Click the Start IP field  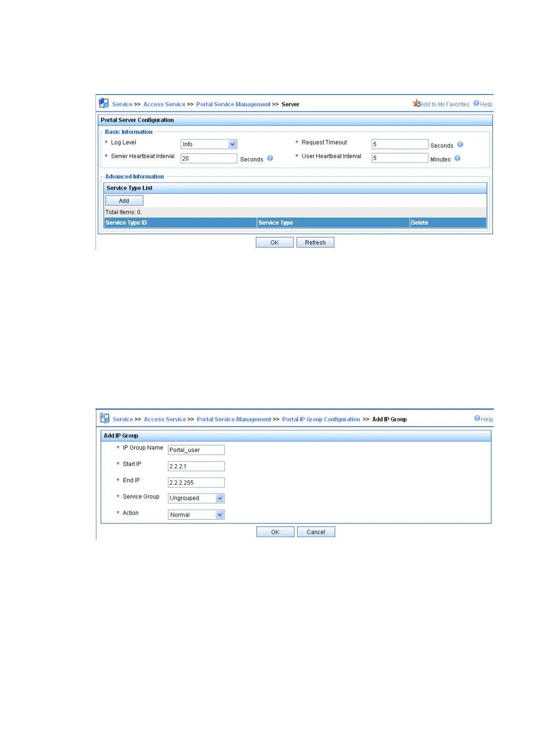(196, 466)
